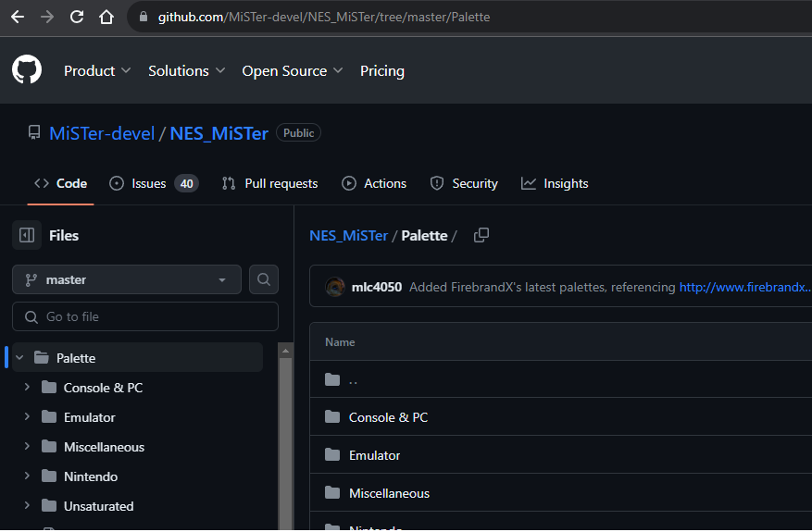The image size is (812, 532).
Task: Switch to the Security tab
Action: click(464, 184)
